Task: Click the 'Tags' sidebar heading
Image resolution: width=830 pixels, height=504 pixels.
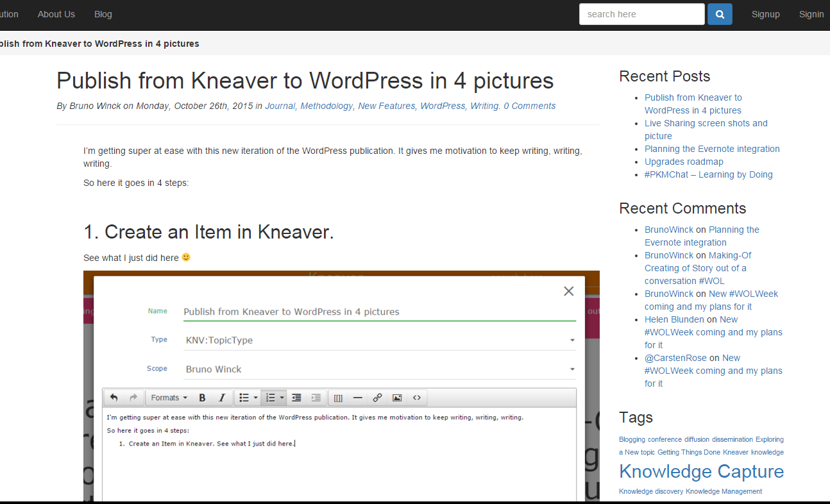Action: [x=636, y=417]
